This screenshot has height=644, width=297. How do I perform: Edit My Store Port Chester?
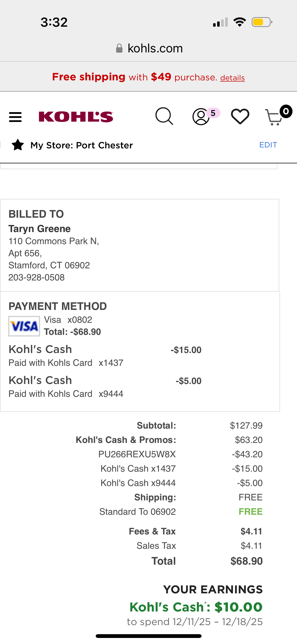coord(268,145)
